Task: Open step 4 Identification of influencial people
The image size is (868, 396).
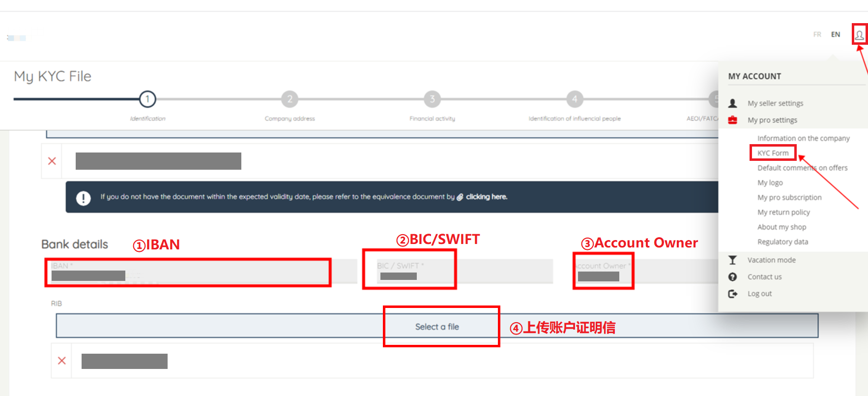Action: coord(575,99)
